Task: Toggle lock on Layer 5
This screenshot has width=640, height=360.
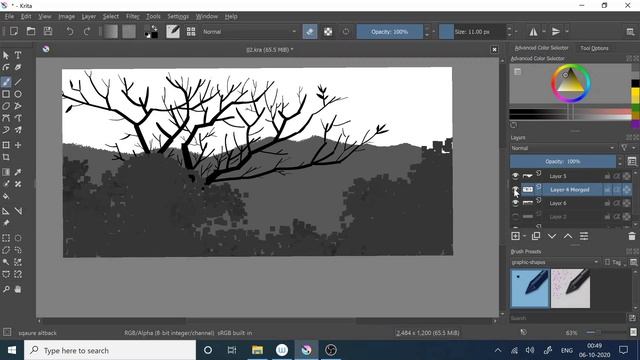Action: pos(607,176)
